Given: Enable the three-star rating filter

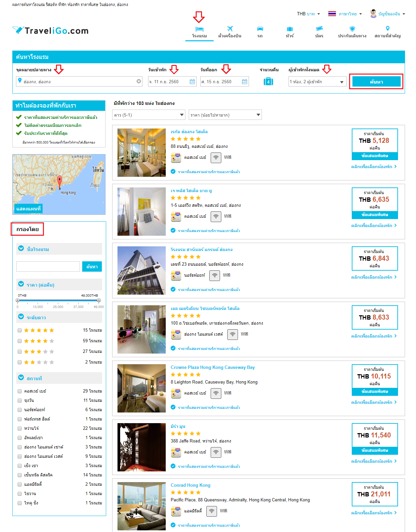Looking at the screenshot, I should (x=20, y=352).
